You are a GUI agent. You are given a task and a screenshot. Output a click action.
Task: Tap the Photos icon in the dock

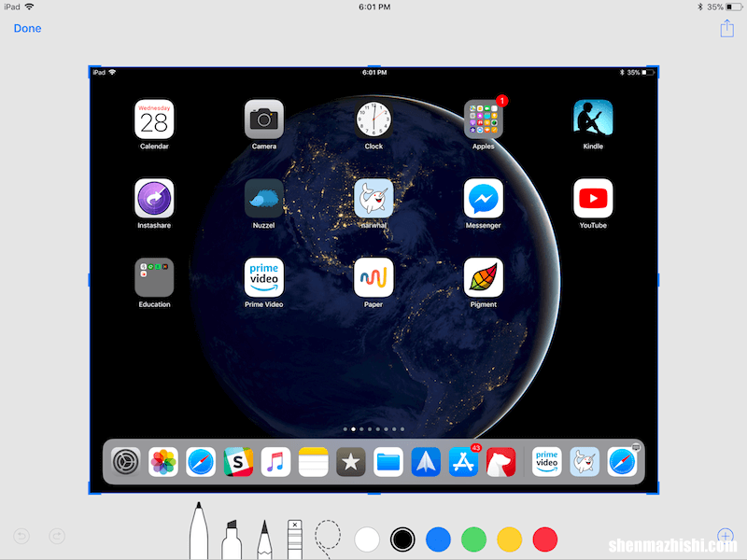click(x=163, y=462)
